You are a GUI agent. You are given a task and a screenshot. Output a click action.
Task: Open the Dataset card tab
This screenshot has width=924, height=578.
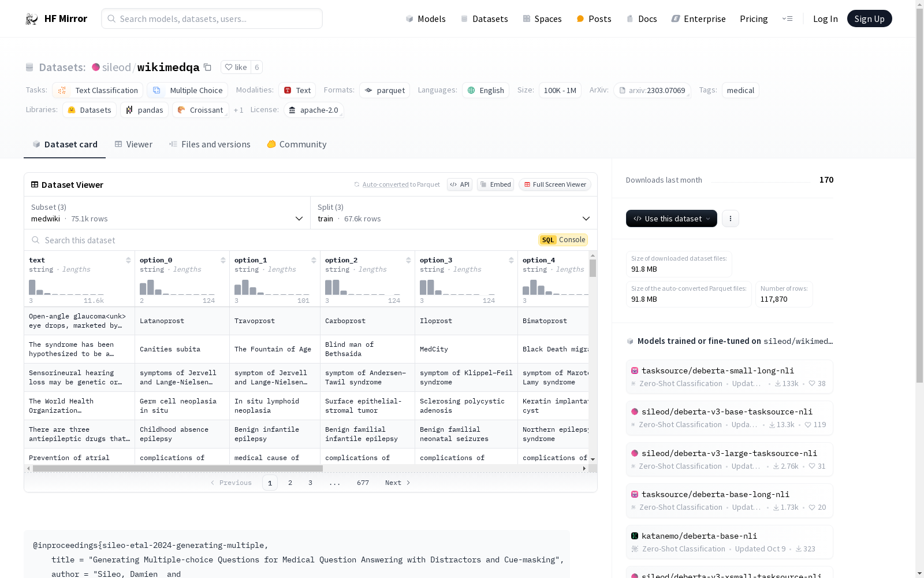tap(65, 144)
